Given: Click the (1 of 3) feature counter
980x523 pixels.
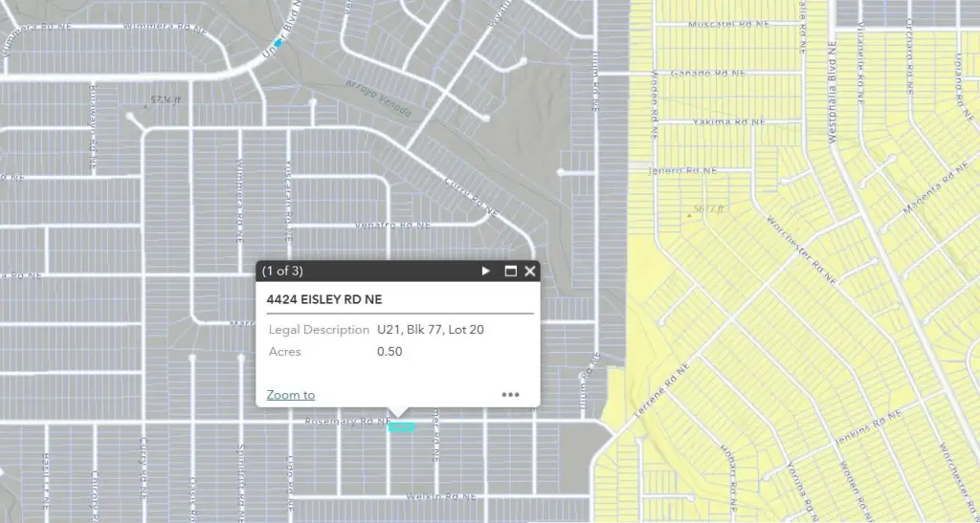Looking at the screenshot, I should (282, 272).
